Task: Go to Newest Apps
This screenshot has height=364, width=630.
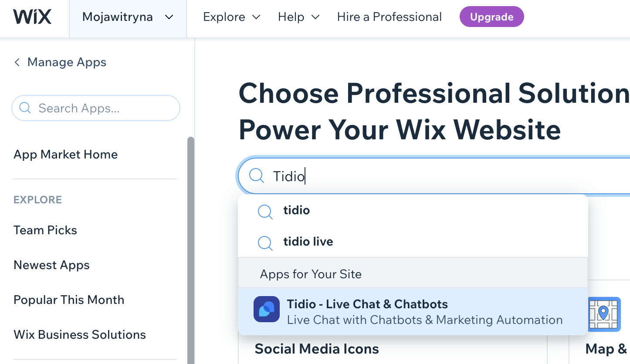Action: [52, 265]
